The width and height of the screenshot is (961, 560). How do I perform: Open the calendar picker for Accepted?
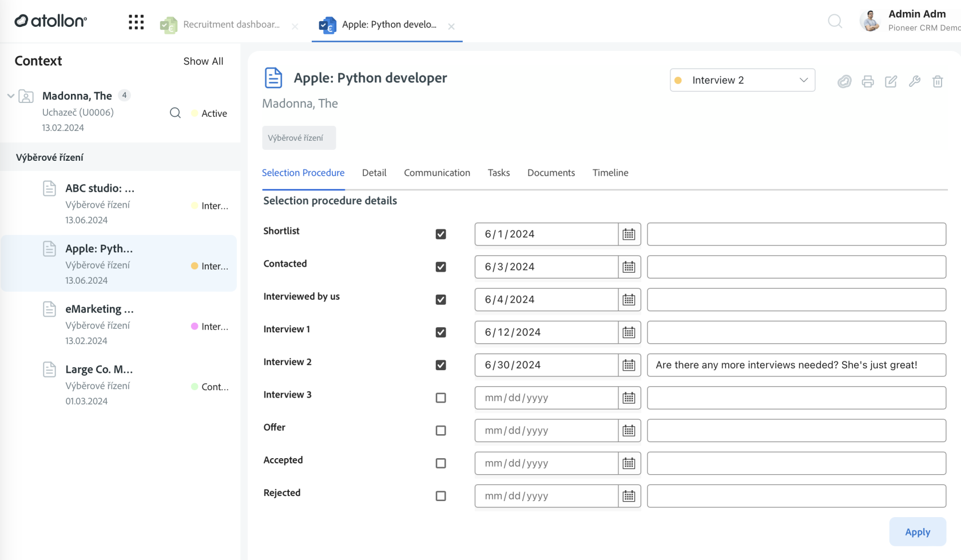629,463
